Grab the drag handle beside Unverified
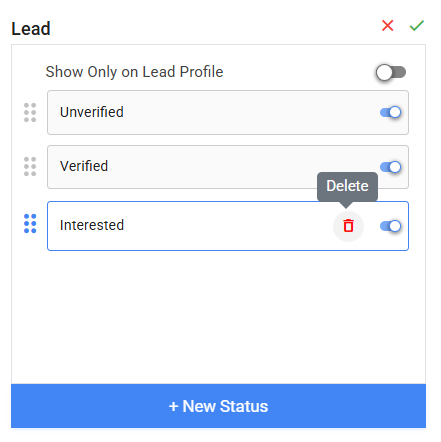The image size is (441, 442). [30, 112]
